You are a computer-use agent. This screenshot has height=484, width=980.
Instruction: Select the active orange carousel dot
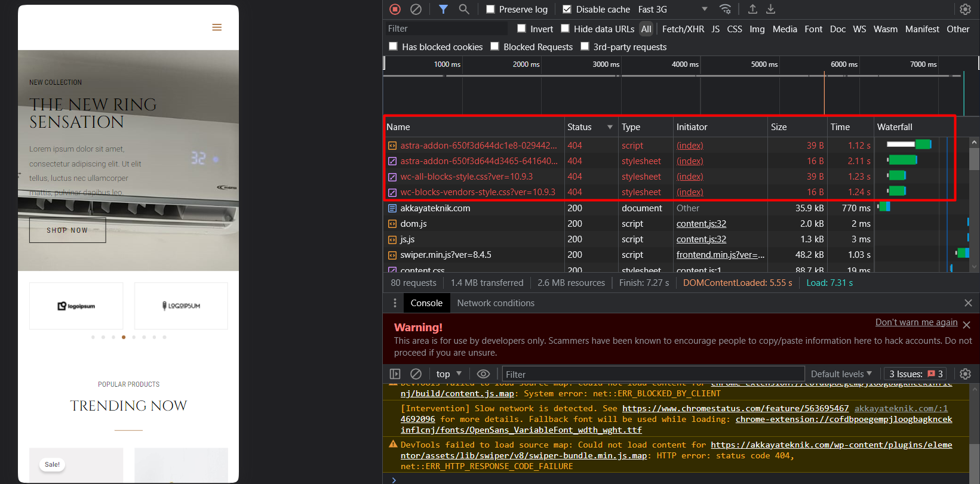click(124, 337)
